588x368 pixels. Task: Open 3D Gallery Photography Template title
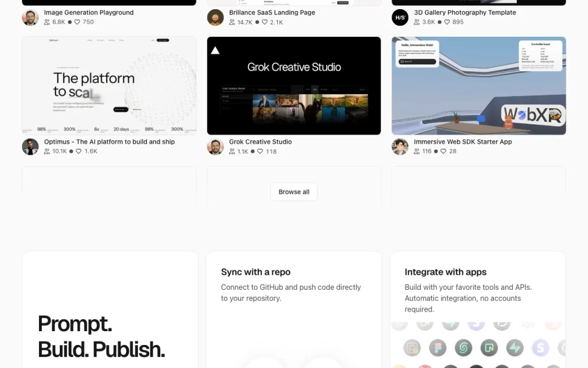pyautogui.click(x=465, y=13)
